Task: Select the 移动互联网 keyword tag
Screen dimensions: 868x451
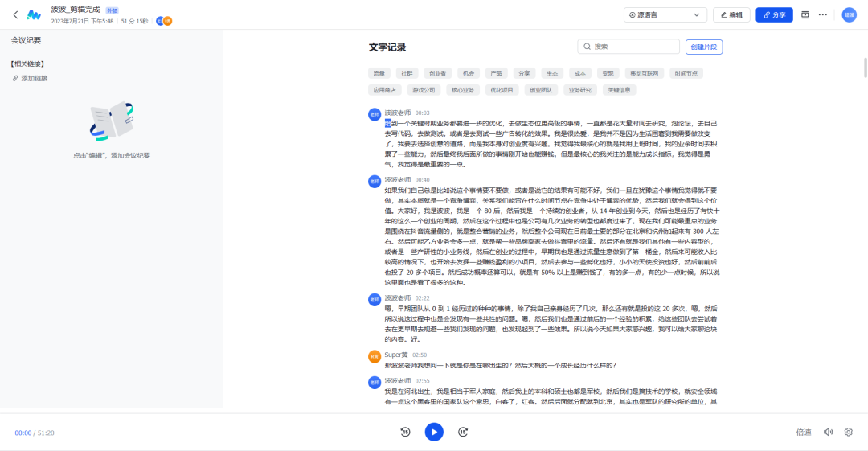Action: pos(644,73)
